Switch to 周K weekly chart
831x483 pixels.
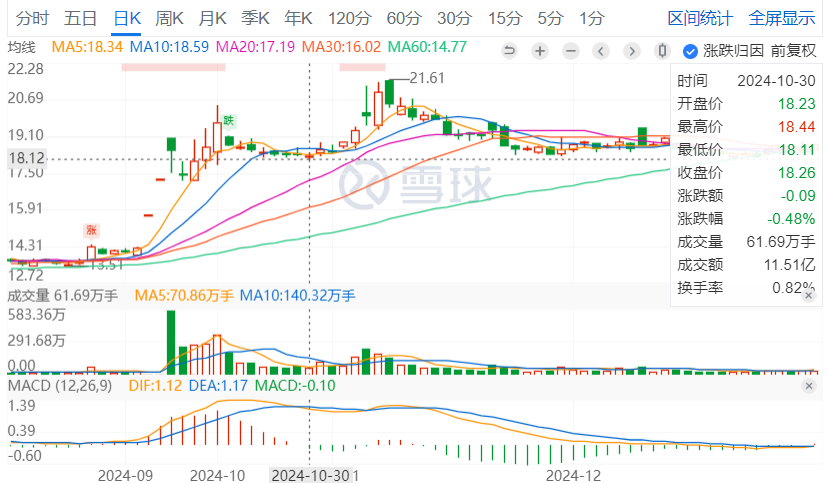pos(169,19)
